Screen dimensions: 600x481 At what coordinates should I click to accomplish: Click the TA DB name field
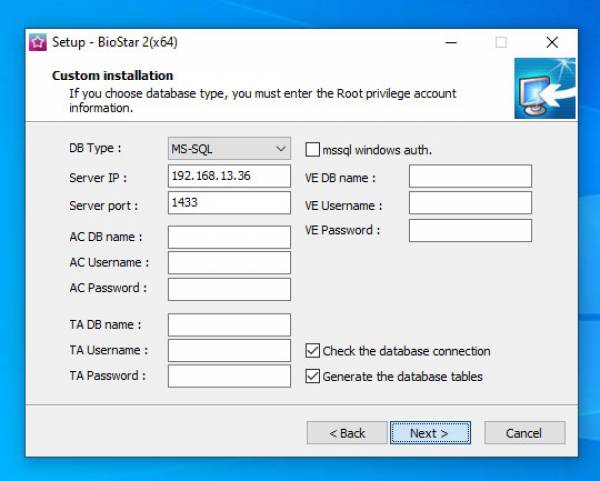coord(229,325)
